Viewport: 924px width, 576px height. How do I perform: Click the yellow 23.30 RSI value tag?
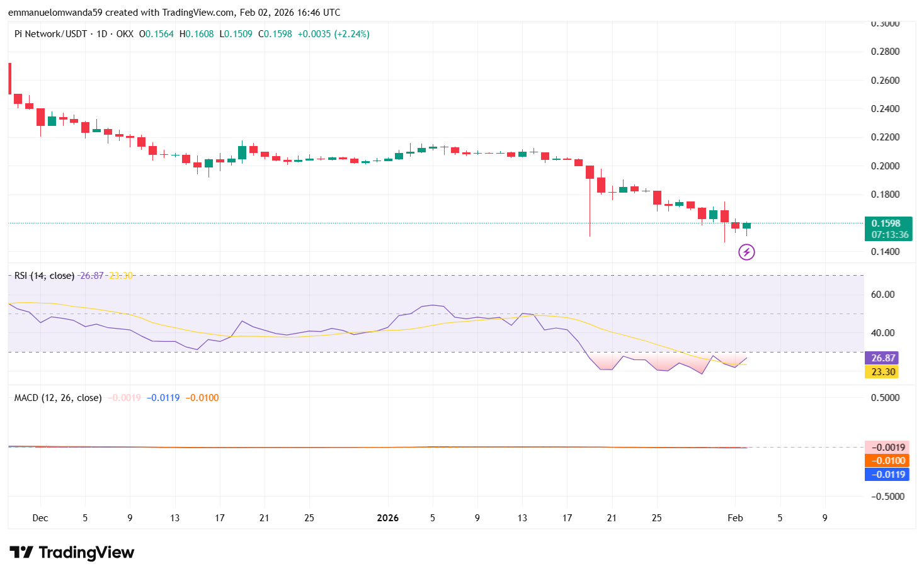(882, 371)
